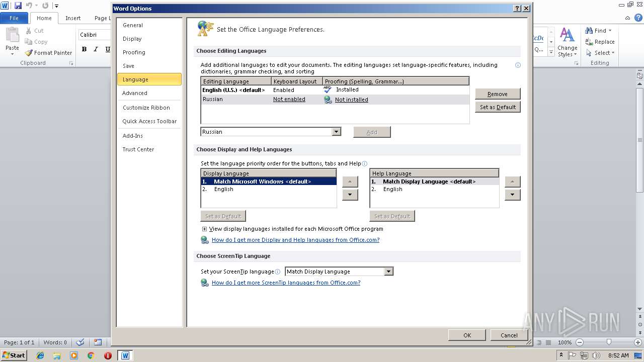Click the Save icon in Quick Access Toolbar
Viewport: 644px width, 362px height.
point(18,6)
